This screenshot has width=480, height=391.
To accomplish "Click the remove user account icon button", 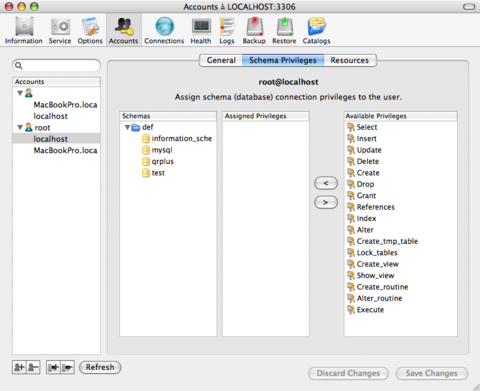I will tap(33, 367).
